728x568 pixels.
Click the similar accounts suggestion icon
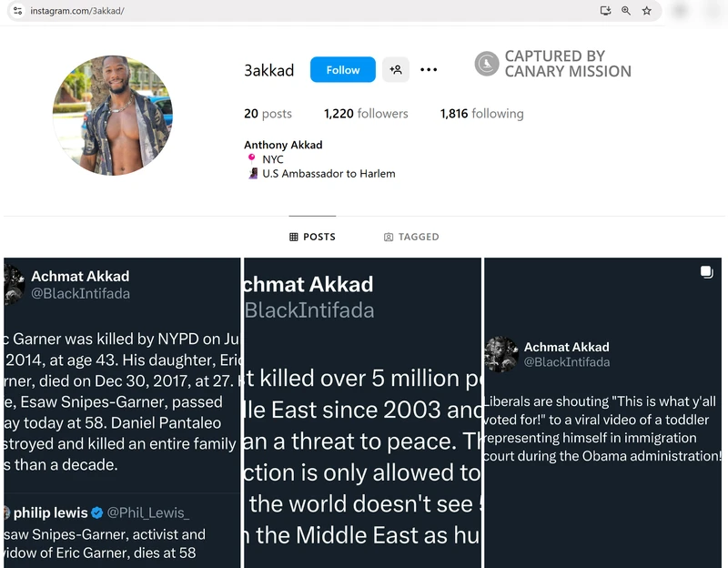click(x=396, y=69)
